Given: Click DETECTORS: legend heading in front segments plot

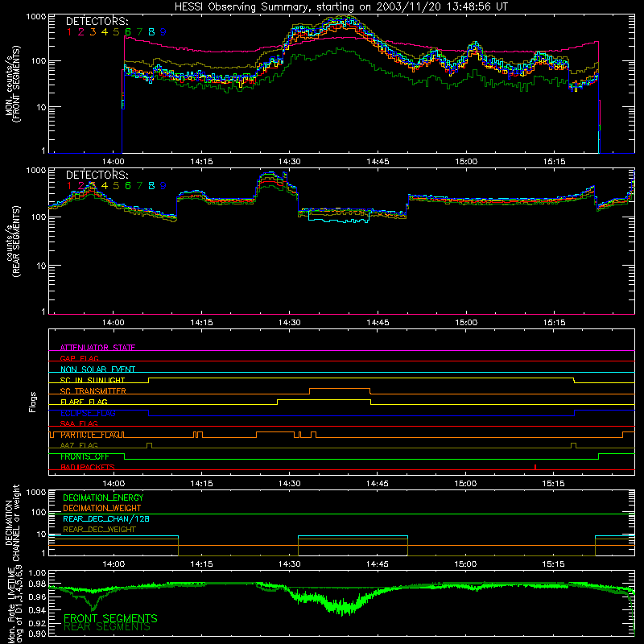Looking at the screenshot, I should (97, 21).
